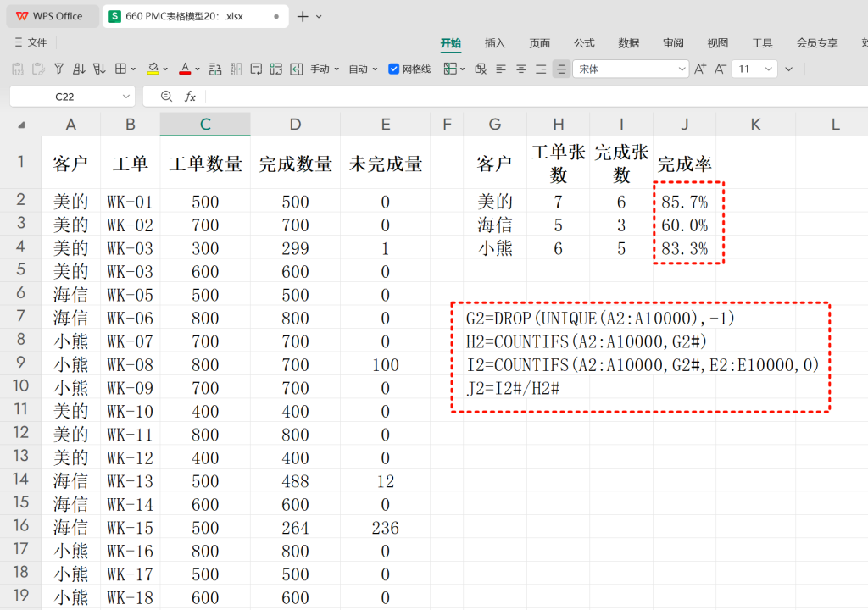Click the green S spreadsheet file icon

pos(114,16)
